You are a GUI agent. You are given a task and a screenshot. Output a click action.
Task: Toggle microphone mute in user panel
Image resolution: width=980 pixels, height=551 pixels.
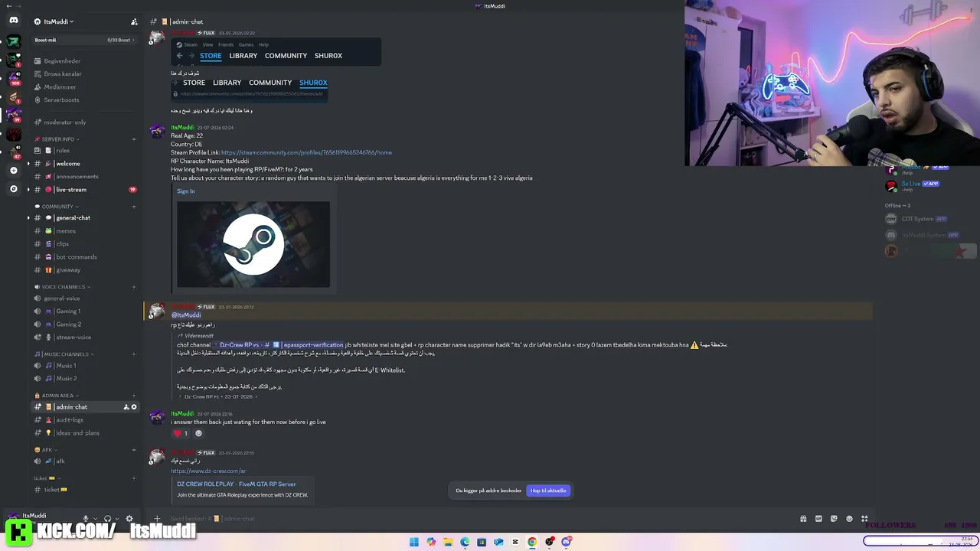click(x=86, y=519)
